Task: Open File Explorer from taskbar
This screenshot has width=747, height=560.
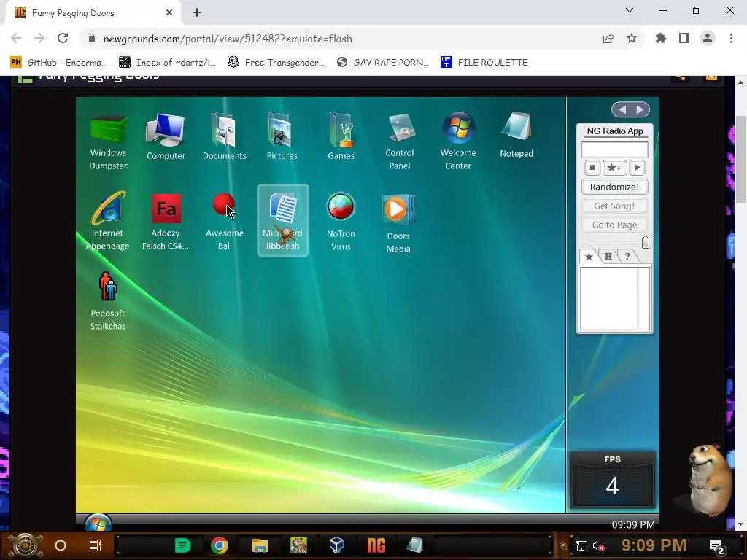Action: pyautogui.click(x=260, y=545)
